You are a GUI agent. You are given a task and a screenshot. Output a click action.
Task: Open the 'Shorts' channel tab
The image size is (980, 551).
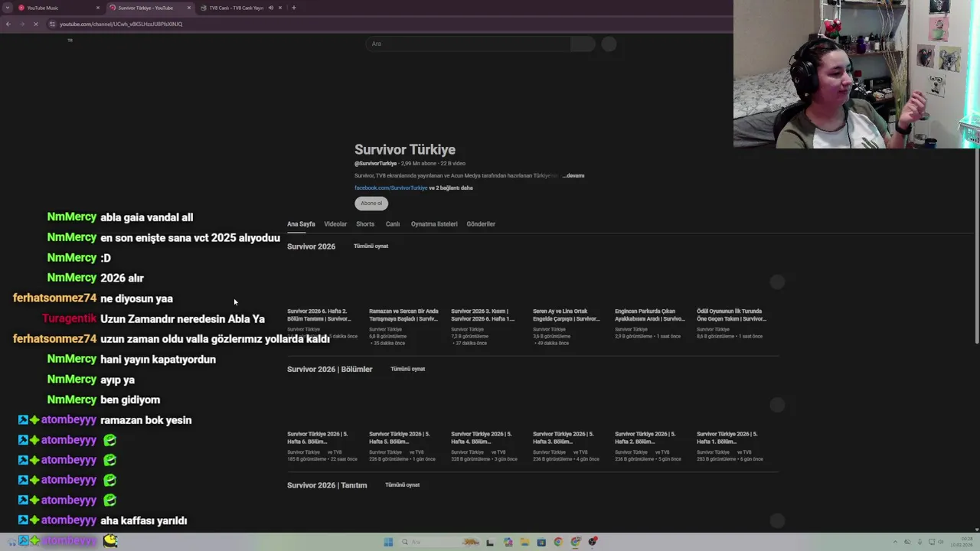point(365,224)
